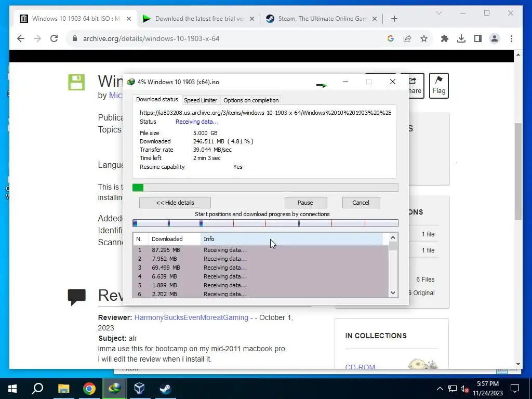Click Hide details button
This screenshot has height=399, width=532.
pos(175,203)
